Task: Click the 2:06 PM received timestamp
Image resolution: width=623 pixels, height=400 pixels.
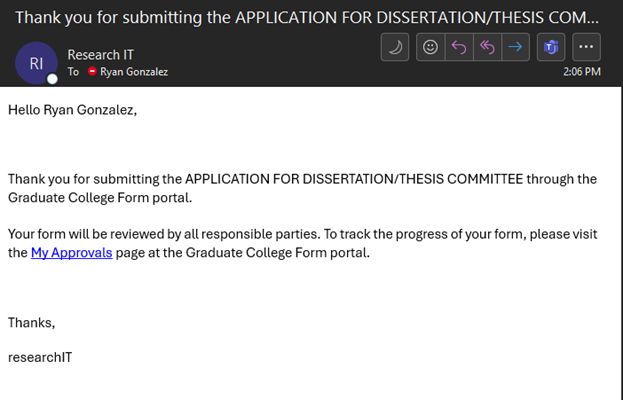Action: click(582, 72)
